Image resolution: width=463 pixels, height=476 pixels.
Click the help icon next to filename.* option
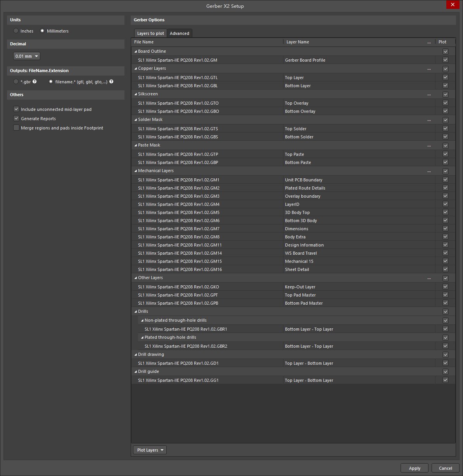coord(111,82)
